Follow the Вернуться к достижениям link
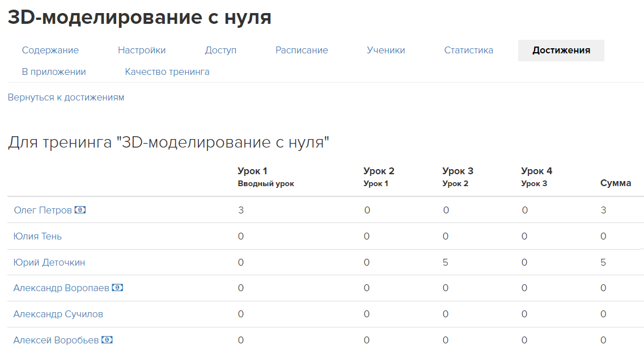Viewport: 644px width, 353px height. click(x=66, y=98)
